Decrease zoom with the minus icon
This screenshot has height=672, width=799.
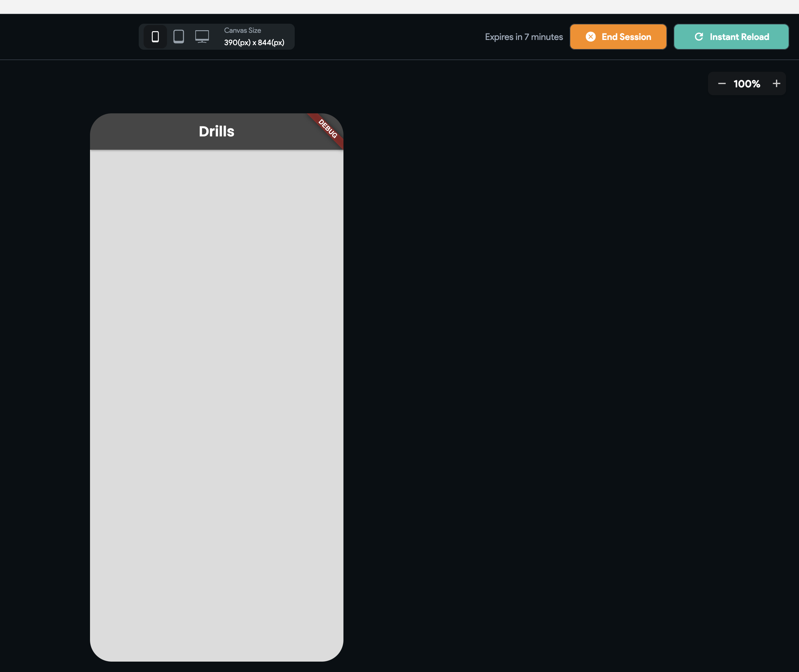[721, 83]
